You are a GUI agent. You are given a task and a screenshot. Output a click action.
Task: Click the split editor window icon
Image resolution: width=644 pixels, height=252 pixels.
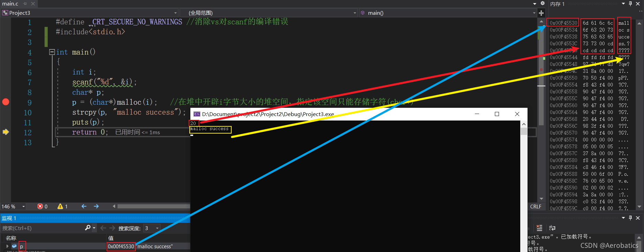tap(541, 13)
